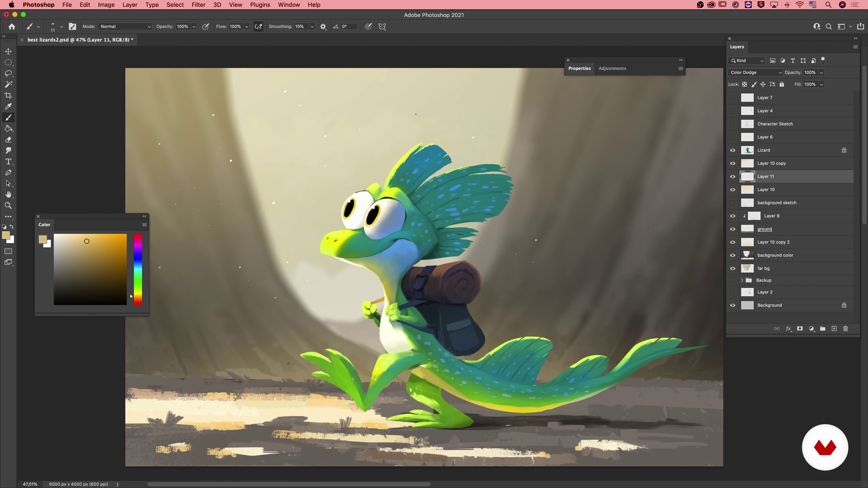This screenshot has width=868, height=488.
Task: Show the Character Sketch layer
Action: [x=733, y=124]
